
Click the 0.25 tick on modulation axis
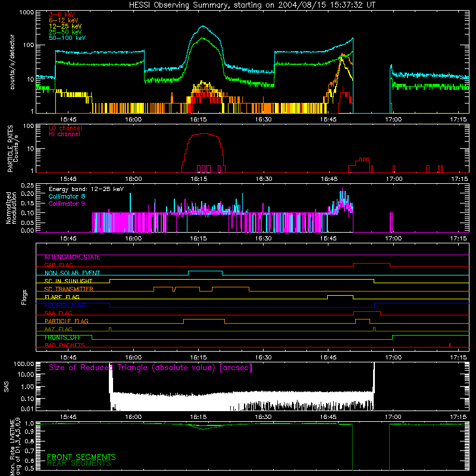pos(27,186)
